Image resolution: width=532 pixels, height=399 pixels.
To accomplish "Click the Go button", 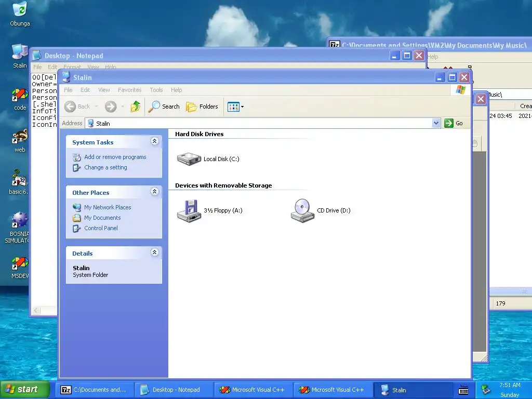I will 454,123.
